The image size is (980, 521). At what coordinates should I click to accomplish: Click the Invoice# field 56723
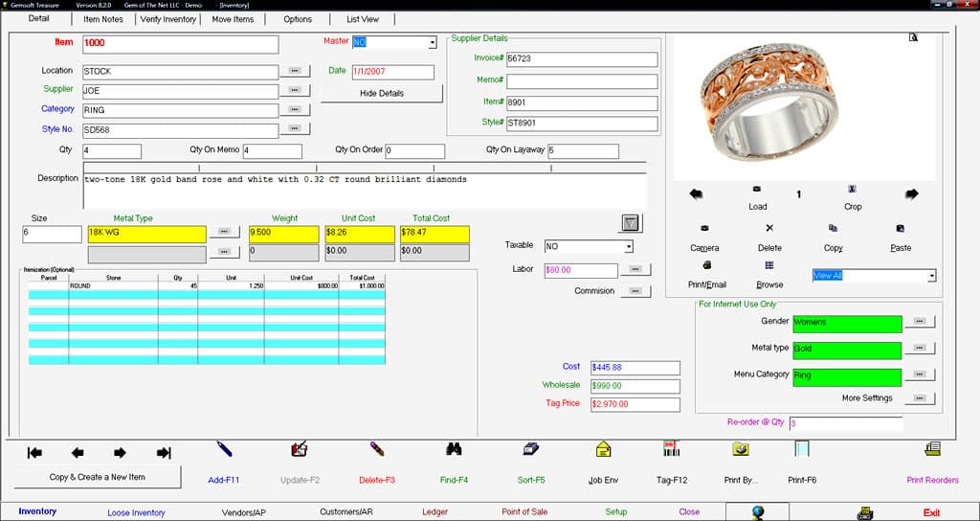pyautogui.click(x=582, y=58)
